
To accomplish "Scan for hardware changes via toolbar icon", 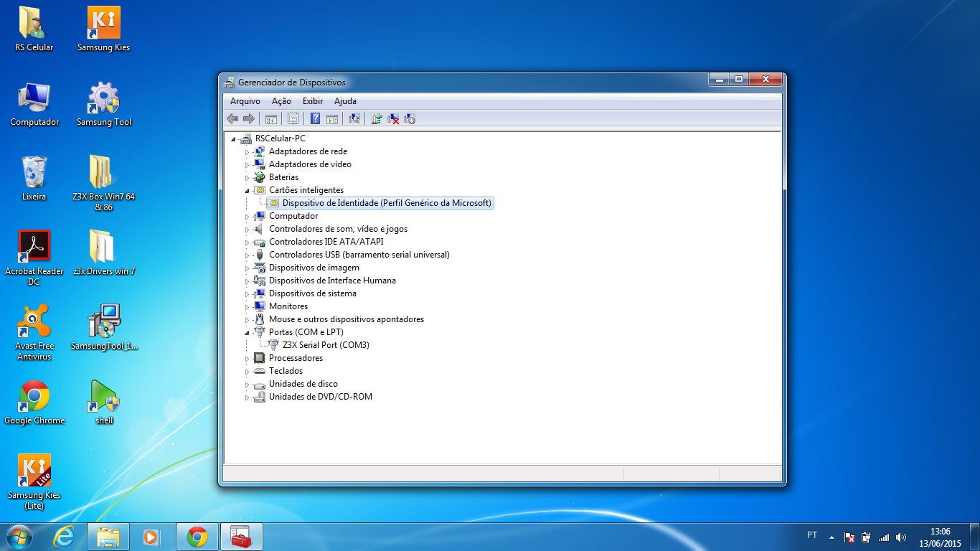I will click(354, 118).
